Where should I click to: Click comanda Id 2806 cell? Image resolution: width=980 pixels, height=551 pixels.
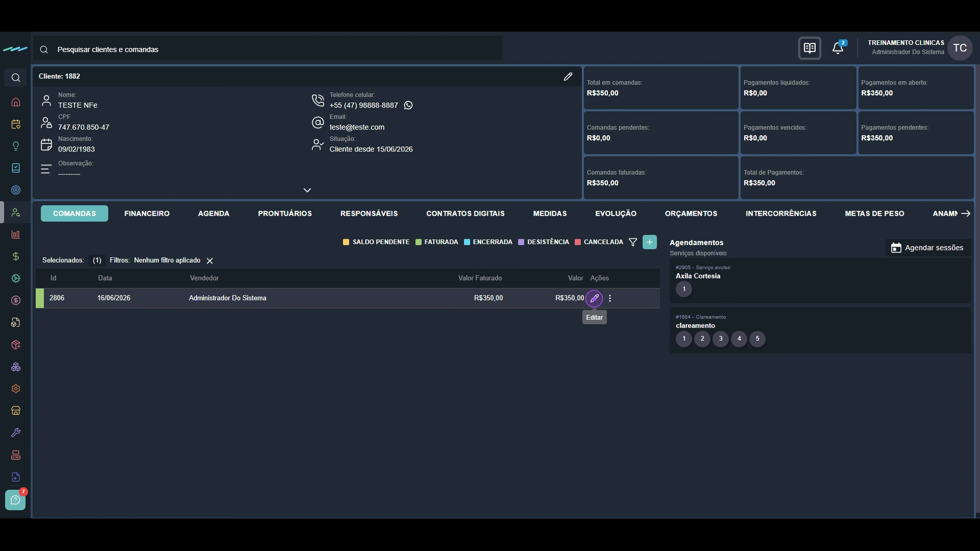point(57,298)
